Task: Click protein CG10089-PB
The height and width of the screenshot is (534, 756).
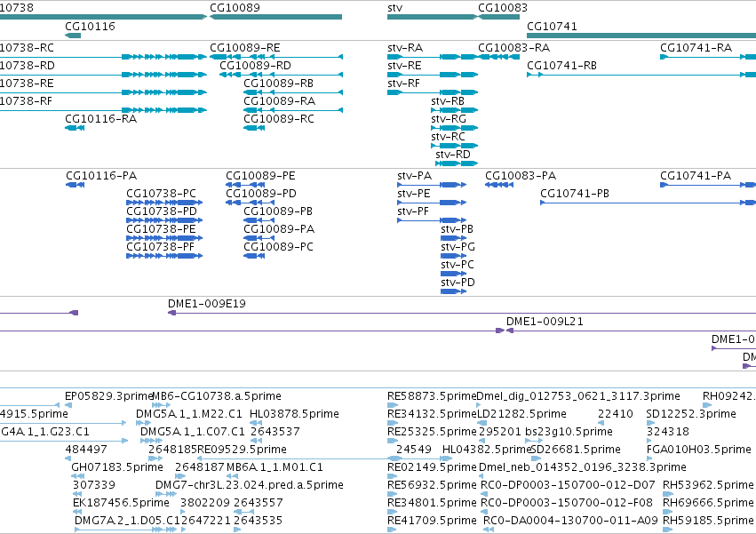Action: (x=259, y=220)
